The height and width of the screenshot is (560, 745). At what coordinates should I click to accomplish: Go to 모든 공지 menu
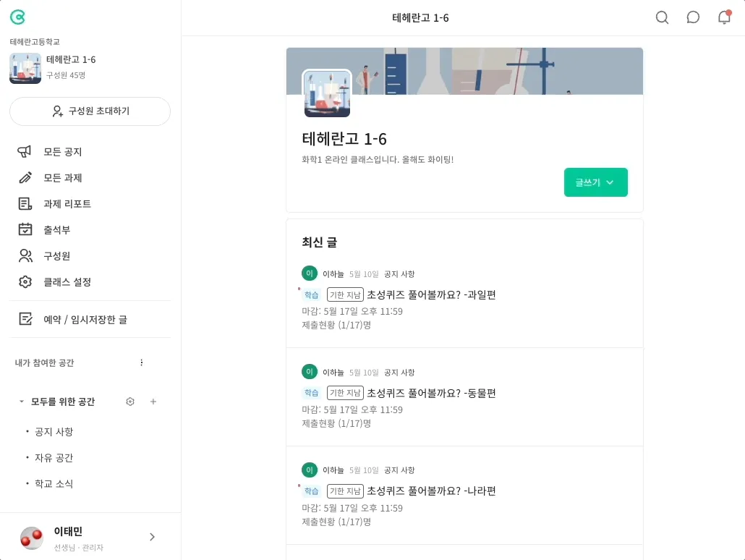62,152
